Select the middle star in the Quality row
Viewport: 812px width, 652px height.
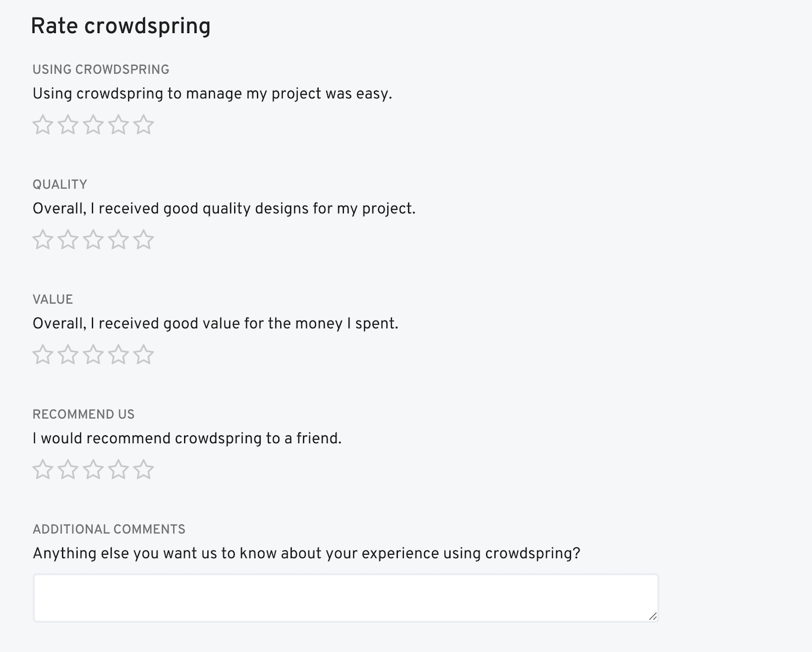click(x=94, y=239)
